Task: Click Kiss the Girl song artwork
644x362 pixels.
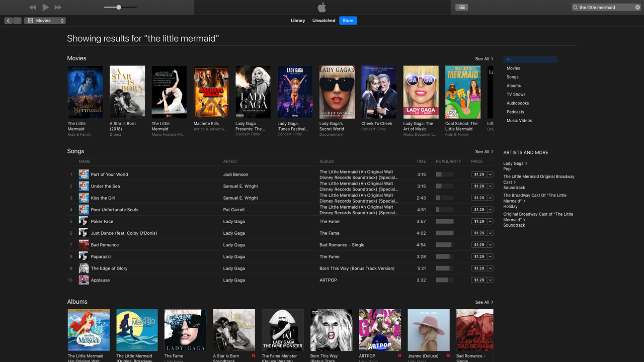Action: [84, 198]
